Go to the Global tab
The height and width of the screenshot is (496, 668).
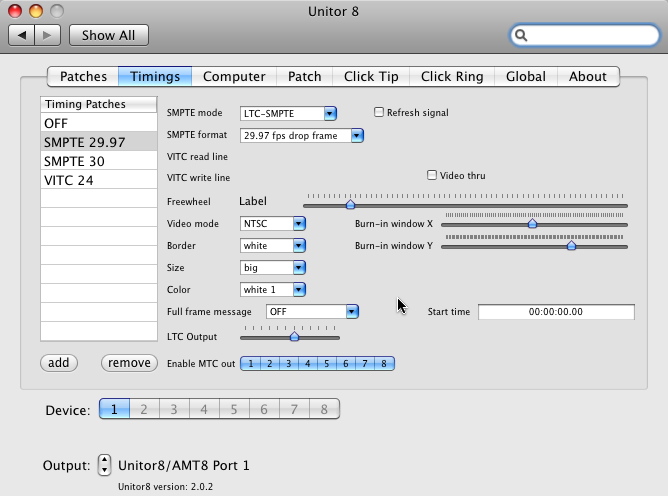click(526, 76)
